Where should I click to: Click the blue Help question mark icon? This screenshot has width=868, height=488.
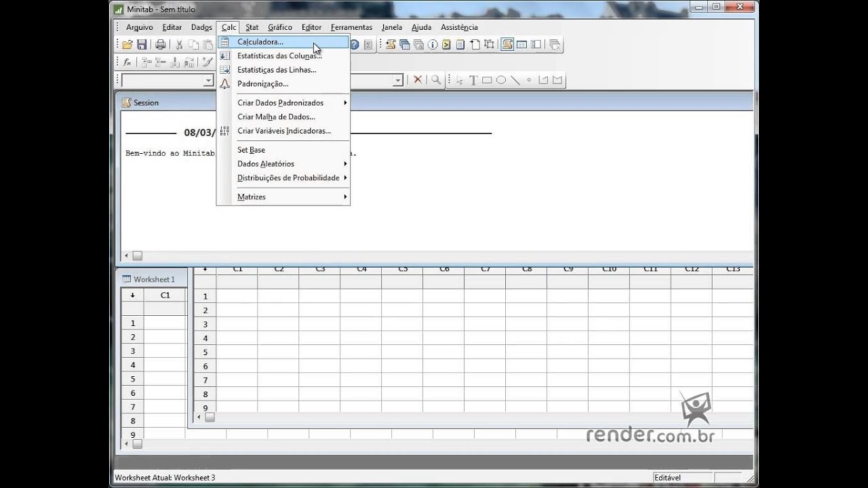click(x=355, y=45)
